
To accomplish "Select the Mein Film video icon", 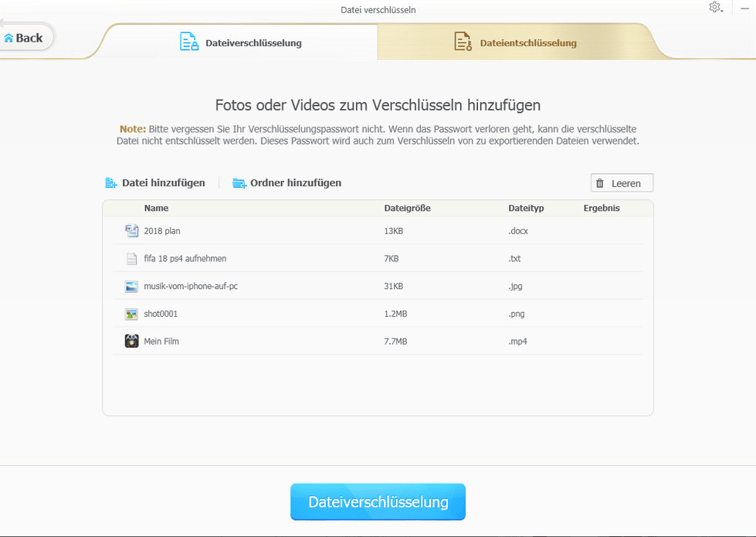I will 131,341.
